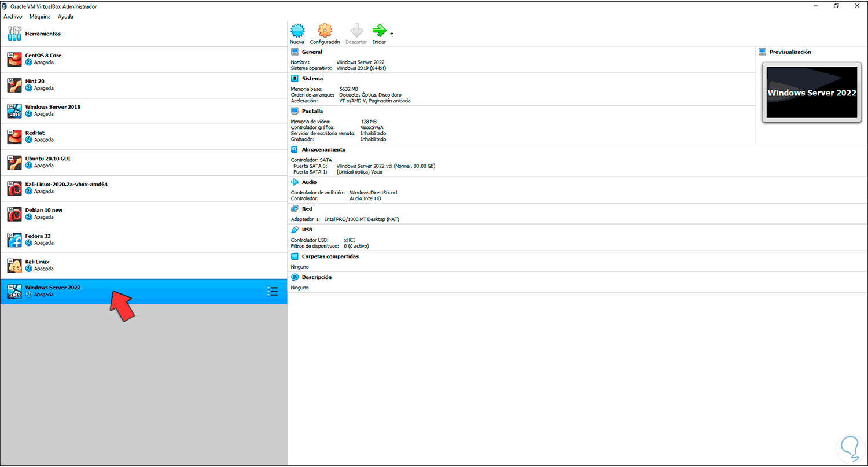The width and height of the screenshot is (868, 467).
Task: Select the RedHat VM icon
Action: click(x=14, y=137)
